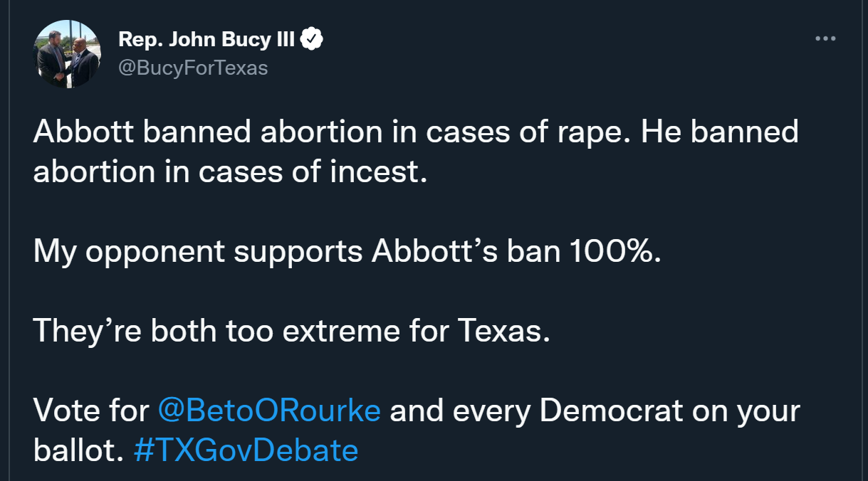Click the display name Rep. John Bucy III
868x481 pixels.
tap(206, 40)
